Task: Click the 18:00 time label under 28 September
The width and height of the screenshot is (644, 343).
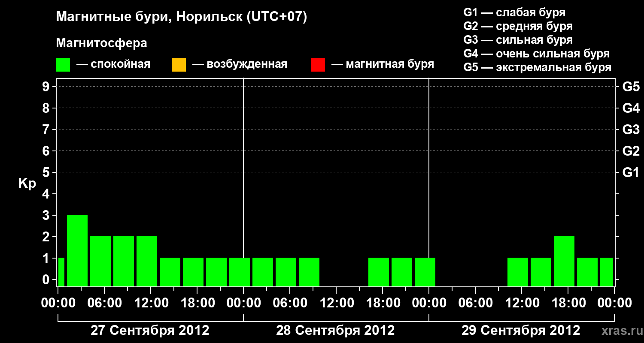Action: [x=383, y=303]
